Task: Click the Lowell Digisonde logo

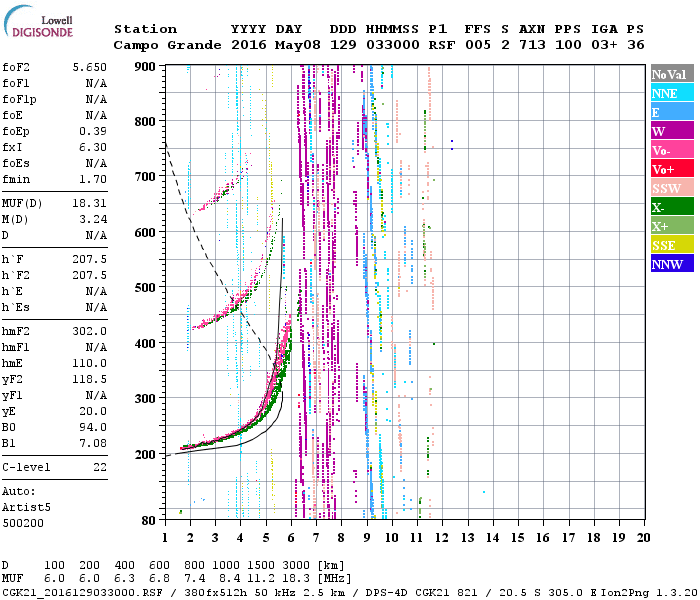Action: pyautogui.click(x=38, y=21)
